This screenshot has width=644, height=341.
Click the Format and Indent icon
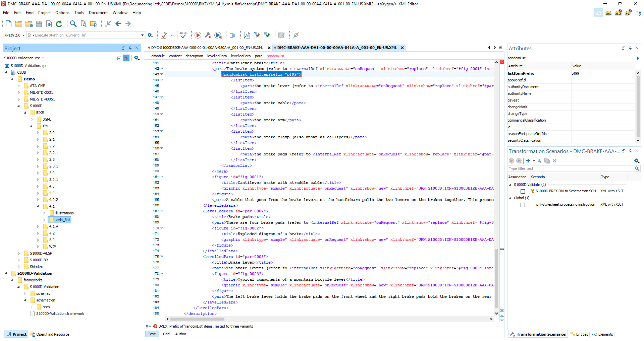pos(232,35)
